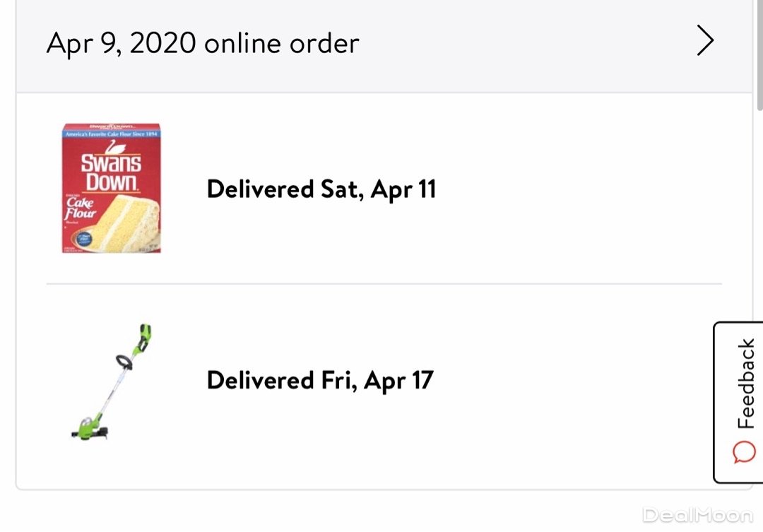Click the Swans Down brand name on box
The width and height of the screenshot is (763, 532).
click(111, 172)
